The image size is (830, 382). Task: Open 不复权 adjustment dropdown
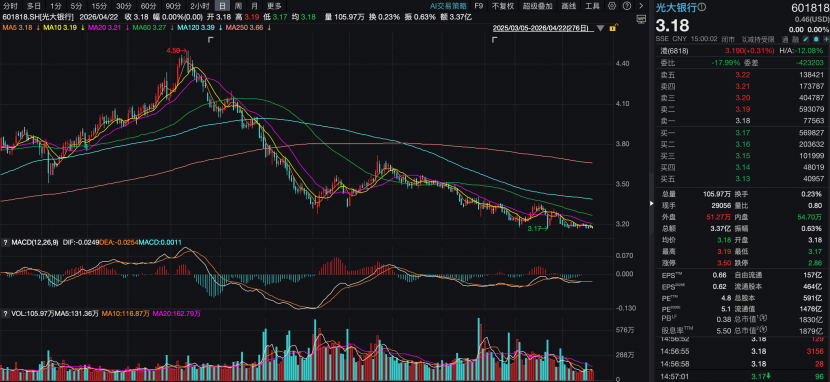(503, 6)
